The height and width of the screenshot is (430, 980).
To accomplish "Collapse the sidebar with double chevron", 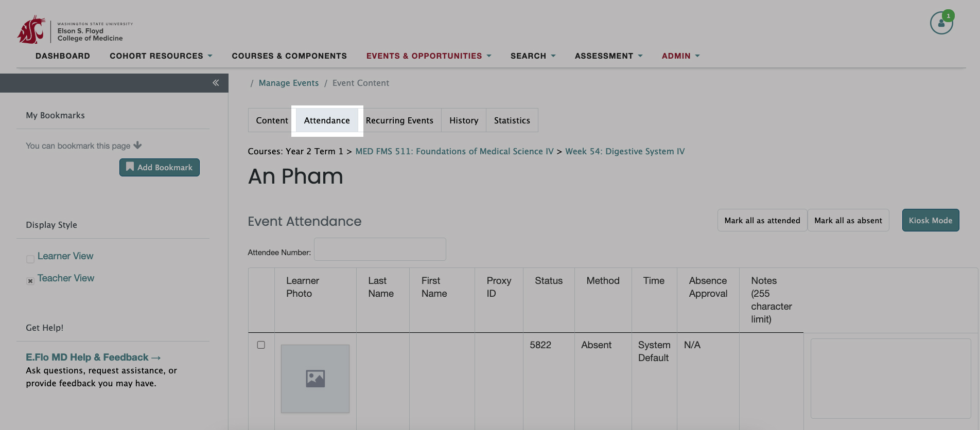I will (216, 83).
